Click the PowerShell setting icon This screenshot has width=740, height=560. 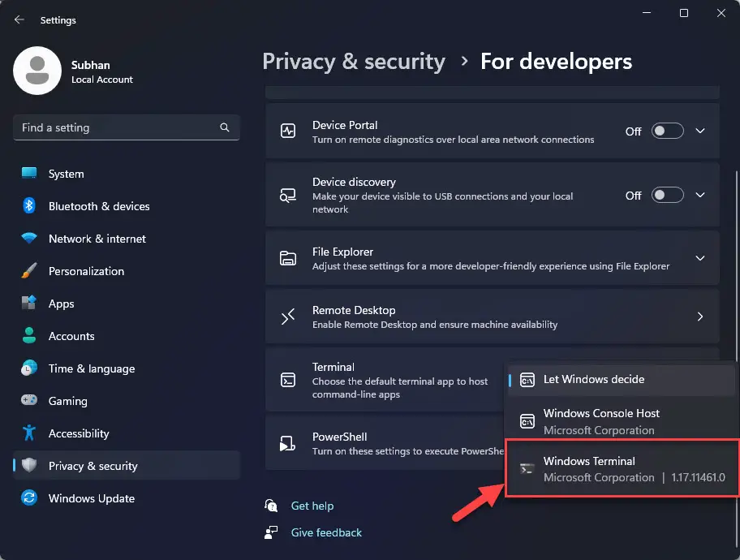pos(287,444)
